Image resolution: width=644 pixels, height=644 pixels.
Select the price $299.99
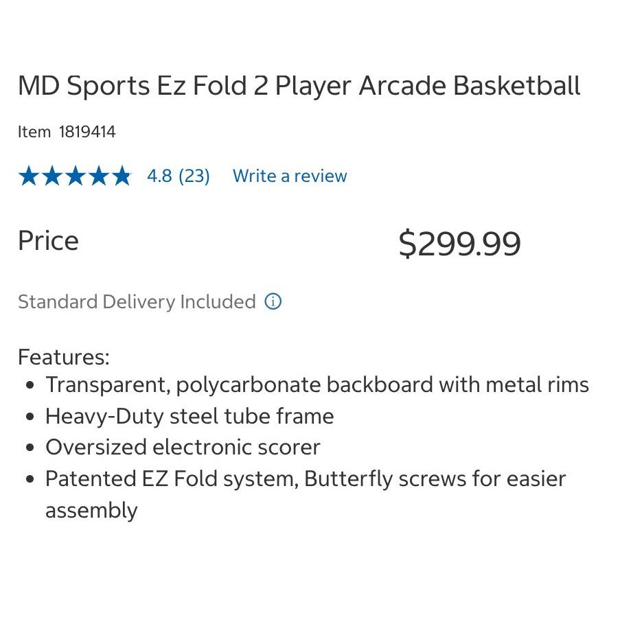pos(459,242)
